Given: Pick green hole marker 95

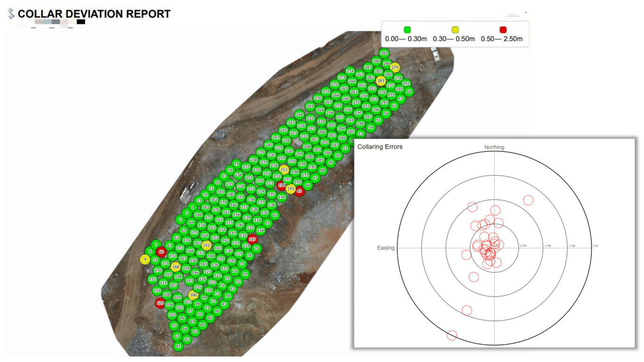Looking at the screenshot, I should click(174, 326).
